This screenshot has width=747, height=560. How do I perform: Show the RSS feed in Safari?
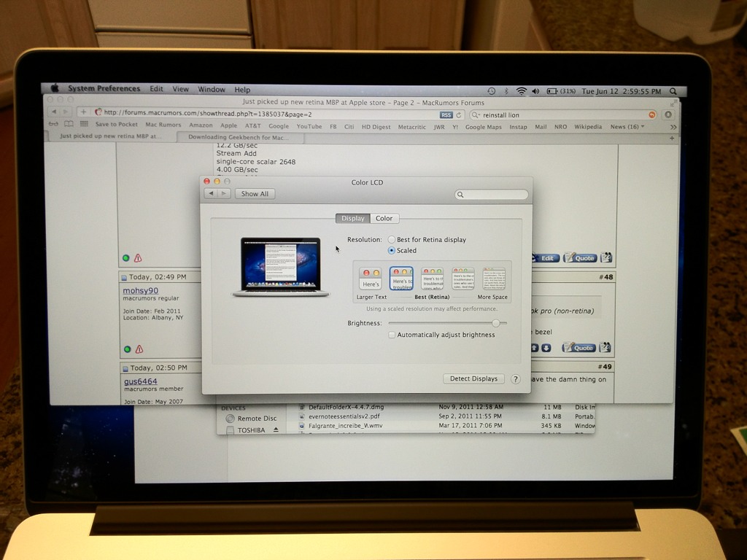click(x=446, y=114)
